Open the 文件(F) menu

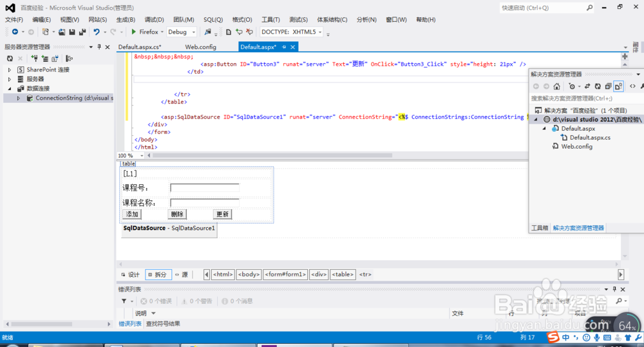pyautogui.click(x=14, y=20)
